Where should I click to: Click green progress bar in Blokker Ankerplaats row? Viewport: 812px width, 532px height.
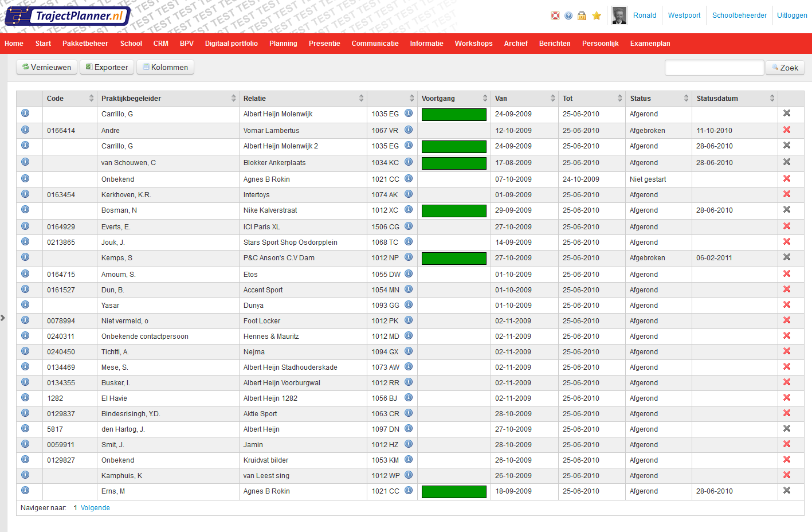(x=454, y=163)
